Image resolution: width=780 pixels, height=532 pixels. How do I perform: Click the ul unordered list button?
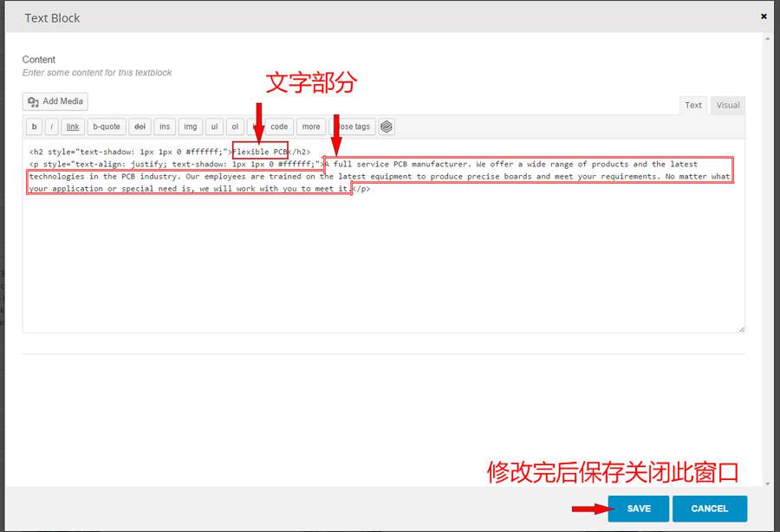coord(214,127)
